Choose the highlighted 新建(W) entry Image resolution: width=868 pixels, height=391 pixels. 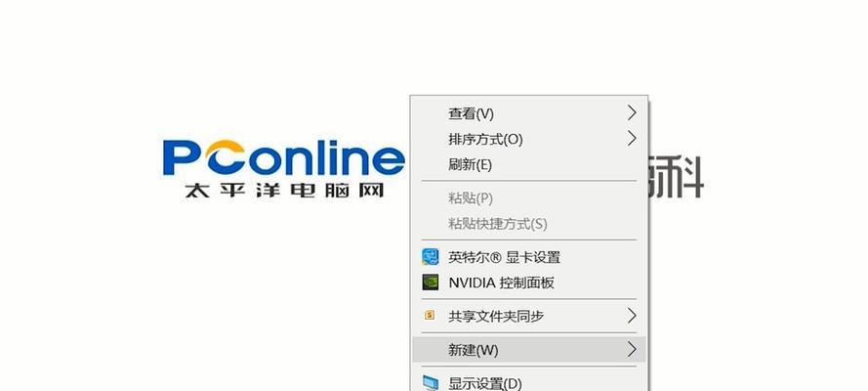tap(528, 350)
